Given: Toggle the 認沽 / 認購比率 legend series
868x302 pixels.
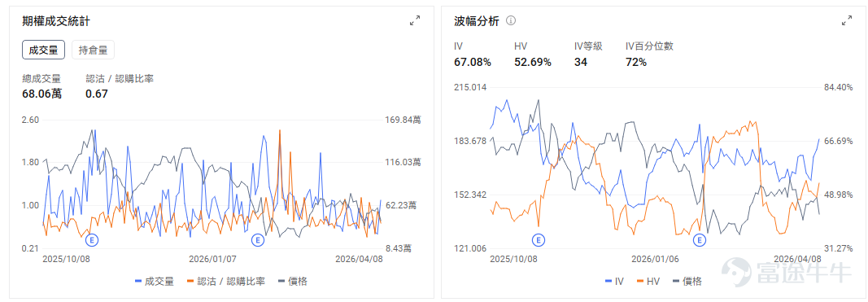Looking at the screenshot, I should 226,282.
